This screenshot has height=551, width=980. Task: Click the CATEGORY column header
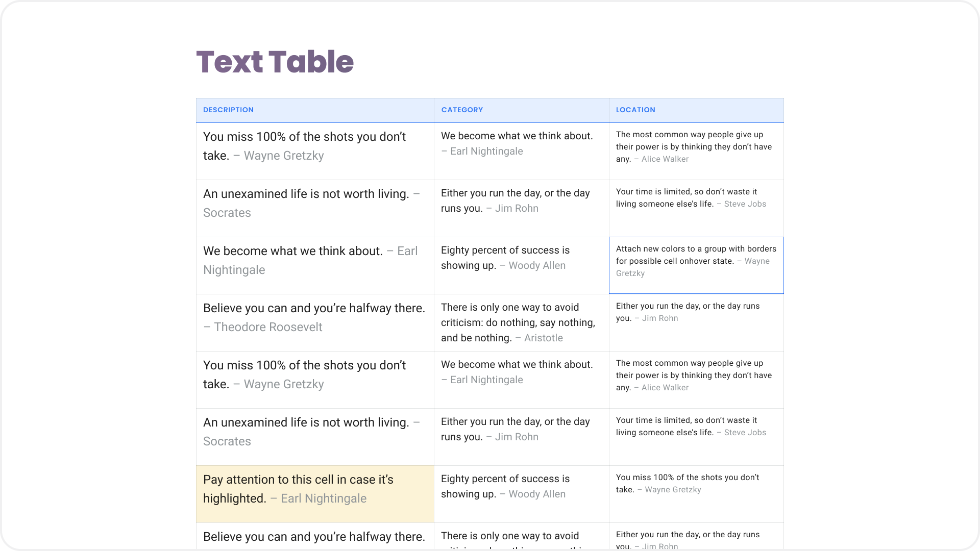pyautogui.click(x=462, y=110)
